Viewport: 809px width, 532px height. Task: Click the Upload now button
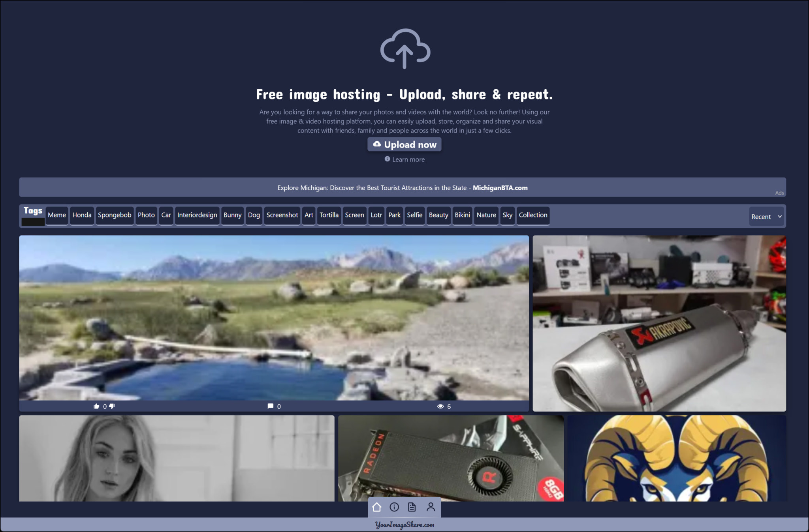point(404,144)
